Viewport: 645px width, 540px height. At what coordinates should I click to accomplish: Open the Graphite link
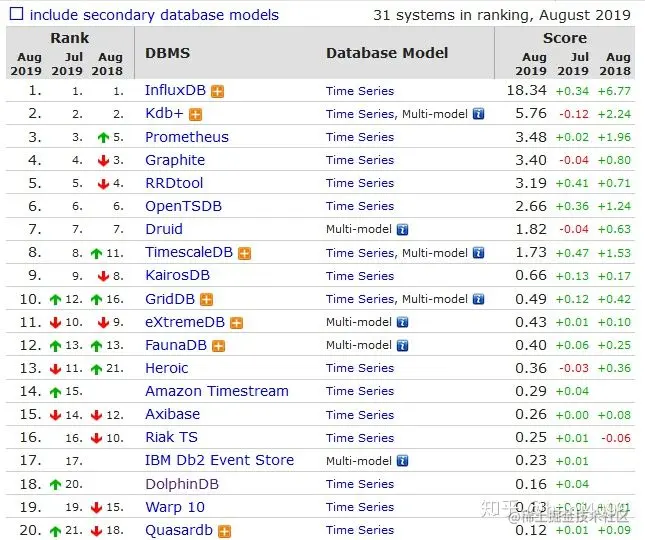[175, 160]
